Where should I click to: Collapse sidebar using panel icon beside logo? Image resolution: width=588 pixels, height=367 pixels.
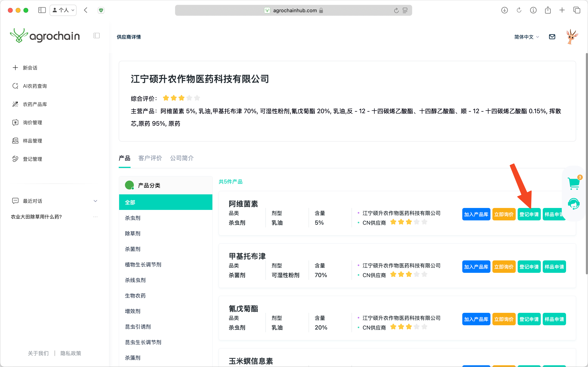pyautogui.click(x=96, y=36)
